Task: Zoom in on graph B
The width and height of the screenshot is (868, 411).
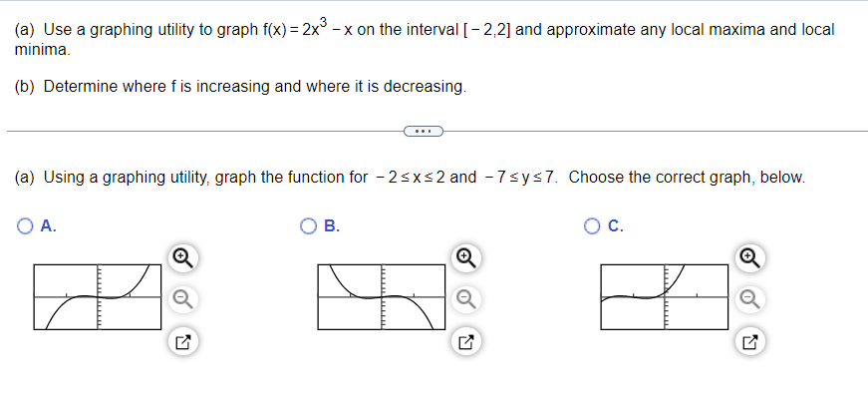Action: (466, 257)
